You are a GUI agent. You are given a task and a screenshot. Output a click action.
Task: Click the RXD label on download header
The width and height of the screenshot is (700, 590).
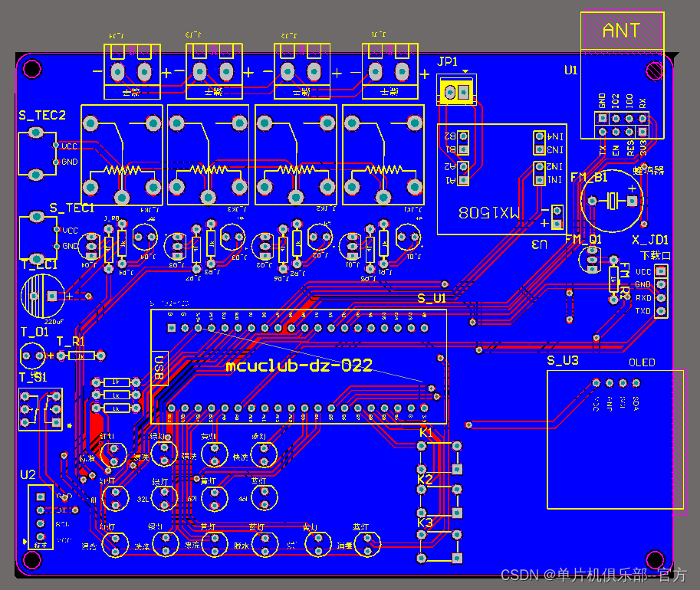click(x=643, y=297)
